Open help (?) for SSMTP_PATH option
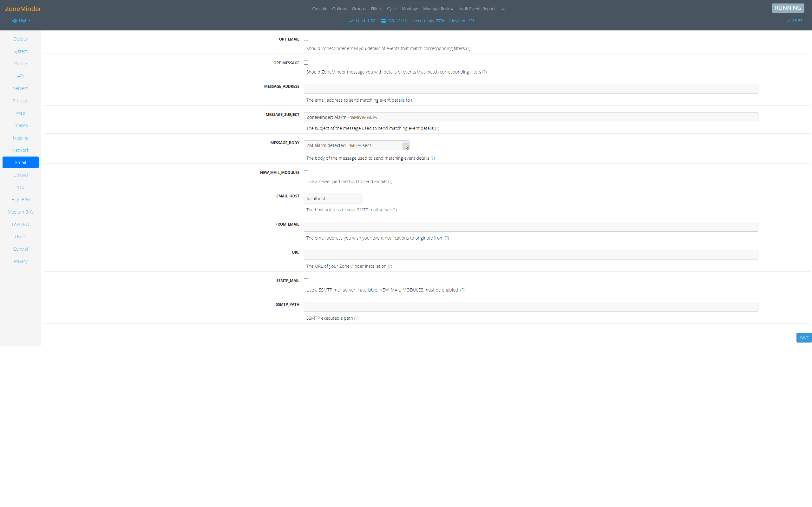This screenshot has width=812, height=507. [356, 318]
